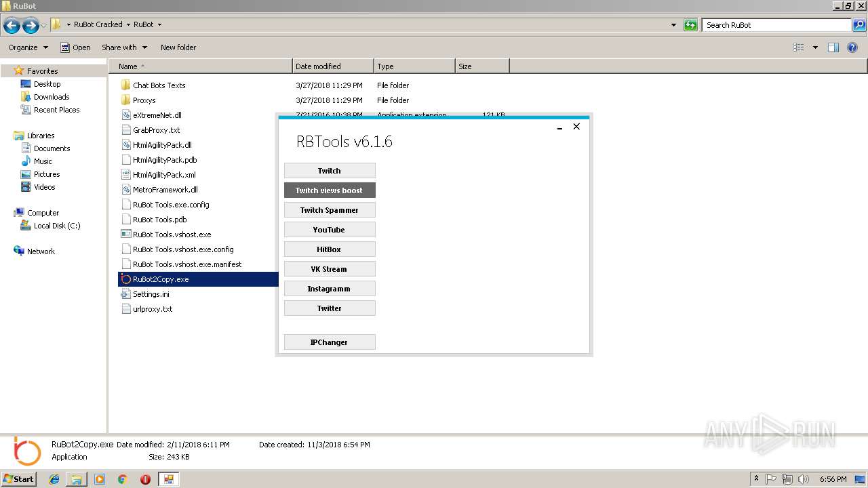Select eXtremeNet.dll file
868x488 pixels.
[x=157, y=115]
